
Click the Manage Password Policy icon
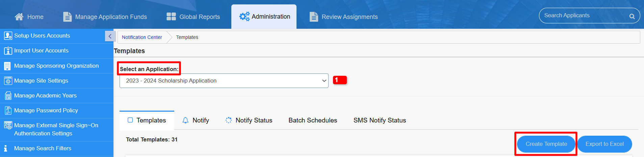[8, 111]
